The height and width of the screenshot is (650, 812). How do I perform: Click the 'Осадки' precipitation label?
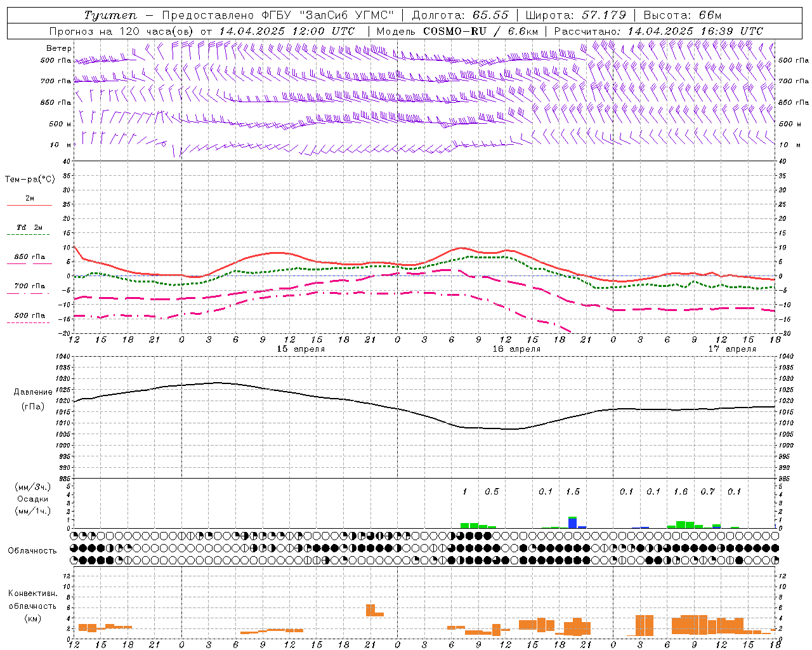tap(33, 499)
